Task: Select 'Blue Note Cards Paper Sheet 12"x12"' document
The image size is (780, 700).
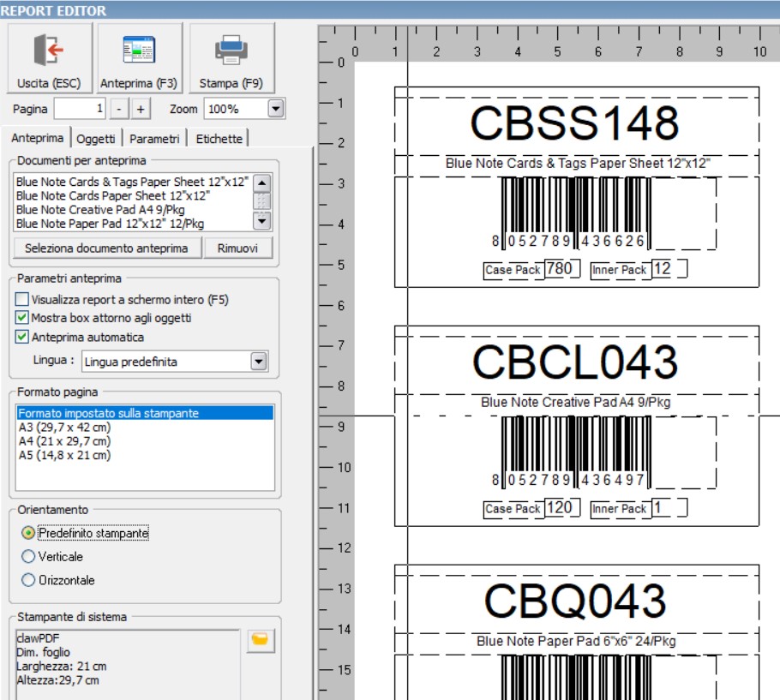Action: click(113, 195)
